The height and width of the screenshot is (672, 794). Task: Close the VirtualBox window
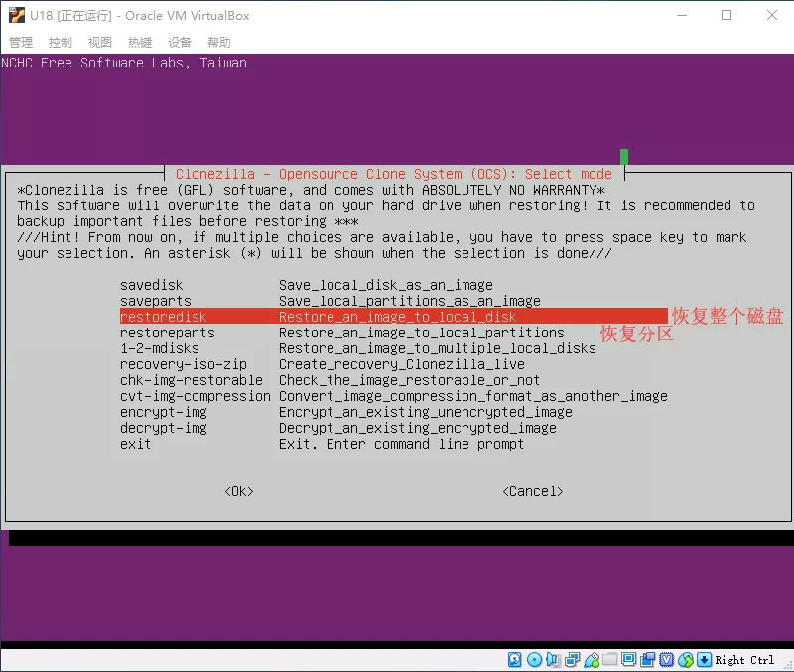pos(772,15)
